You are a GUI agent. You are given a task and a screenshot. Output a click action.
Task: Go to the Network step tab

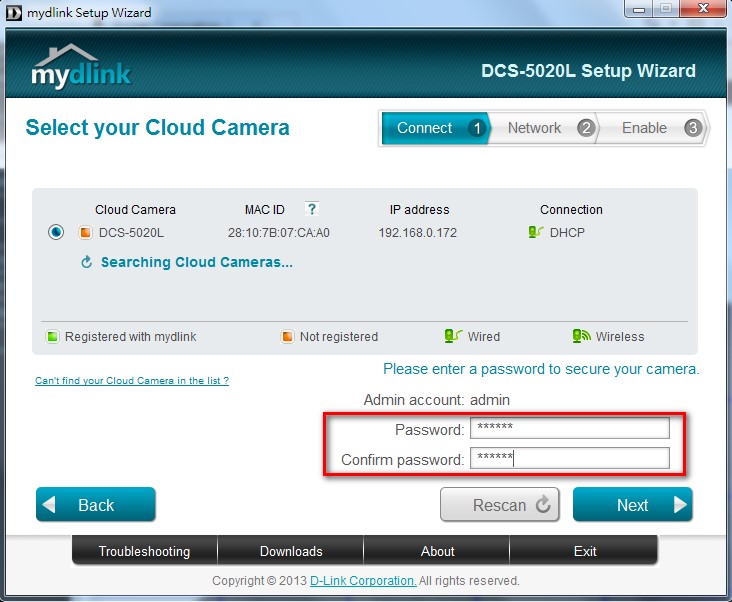pyautogui.click(x=544, y=128)
